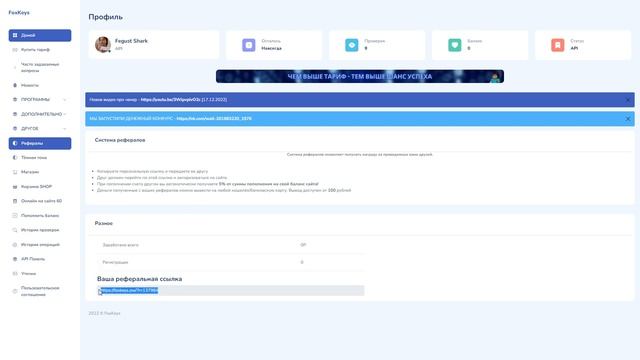Click the Купить тариф icon
Screen dimensions: 640x360
pos(15,50)
